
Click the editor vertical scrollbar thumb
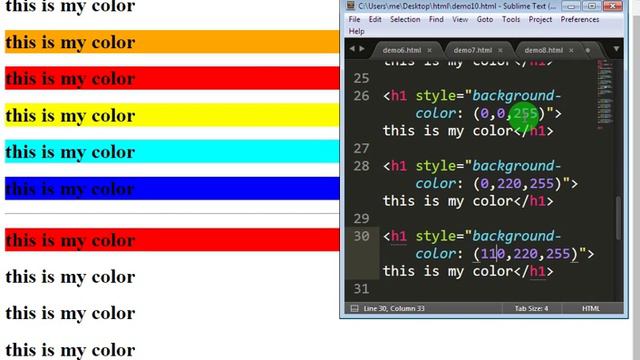point(618,218)
